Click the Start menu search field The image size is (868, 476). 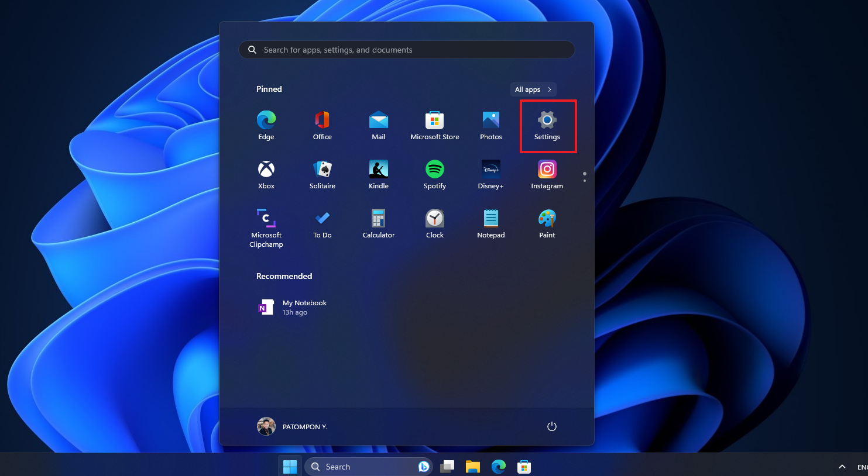tap(407, 50)
